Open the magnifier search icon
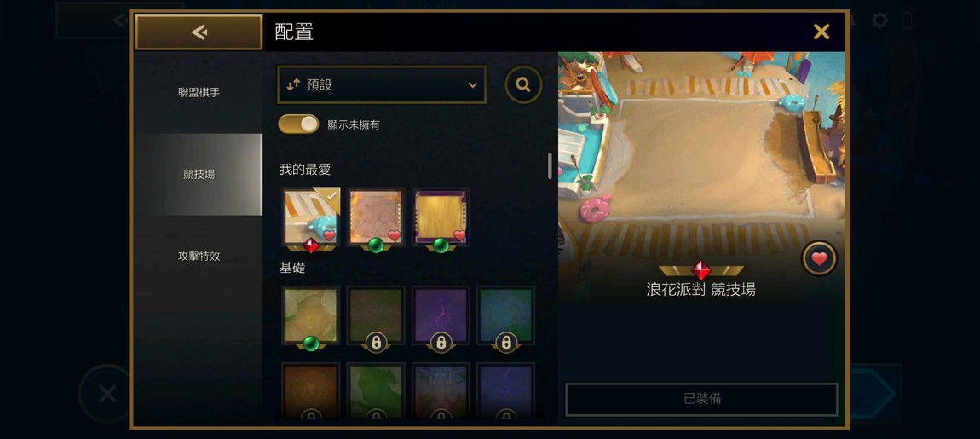The width and height of the screenshot is (980, 439). [x=524, y=84]
